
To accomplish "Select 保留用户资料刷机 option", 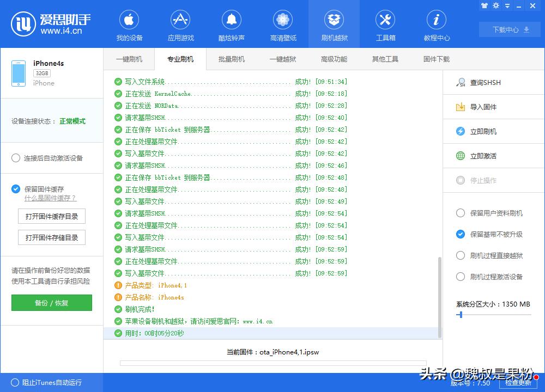I will (x=461, y=213).
